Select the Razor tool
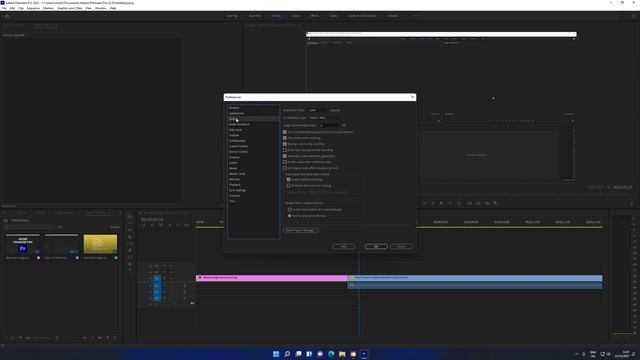Screen dimensions: 640x360 click(130, 237)
